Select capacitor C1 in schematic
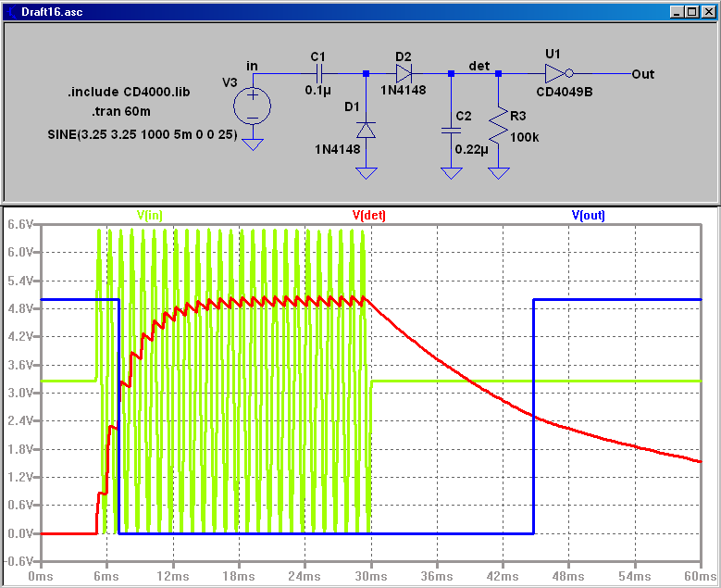This screenshot has height=588, width=721. [319, 73]
